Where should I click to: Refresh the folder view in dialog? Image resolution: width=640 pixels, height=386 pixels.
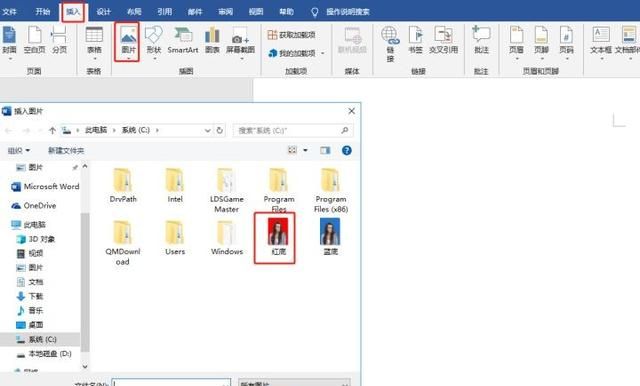coord(220,131)
